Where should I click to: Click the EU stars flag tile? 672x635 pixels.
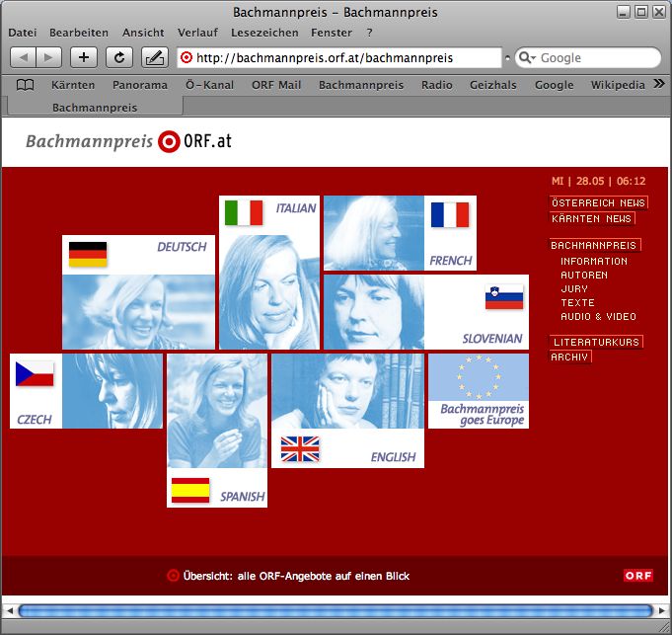tap(479, 377)
